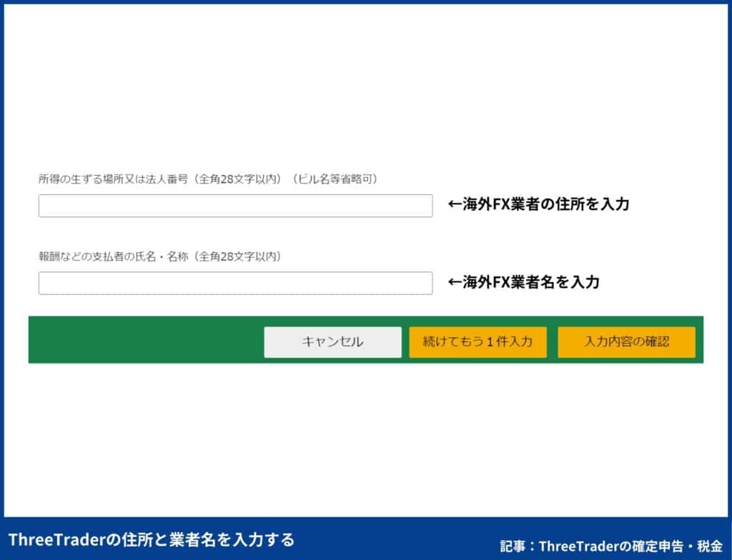732x560 pixels.
Task: Click the ←海外FX業者の住所を入力 annotation text
Action: point(539,204)
